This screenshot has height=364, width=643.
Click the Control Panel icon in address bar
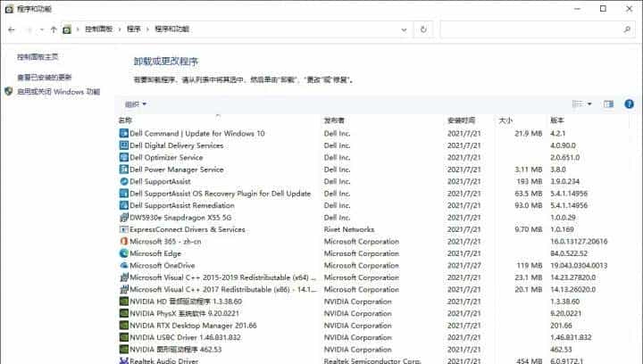click(x=67, y=29)
